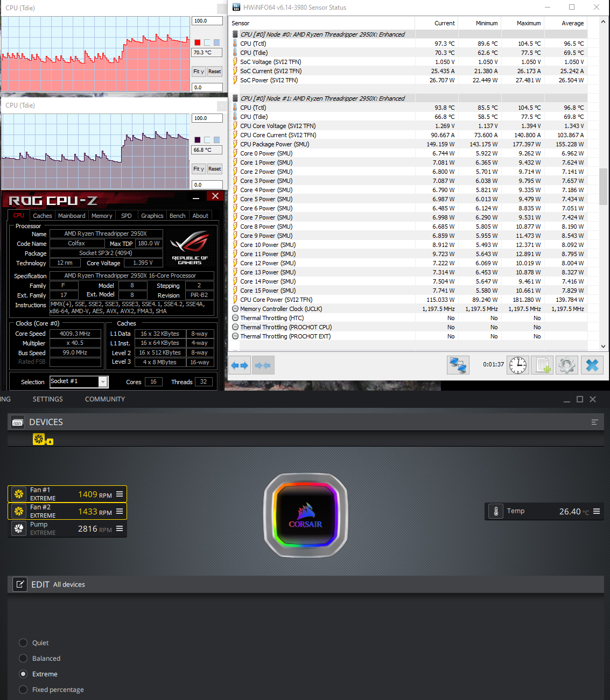
Task: Click the Devices keyboard icon
Action: tap(17, 422)
